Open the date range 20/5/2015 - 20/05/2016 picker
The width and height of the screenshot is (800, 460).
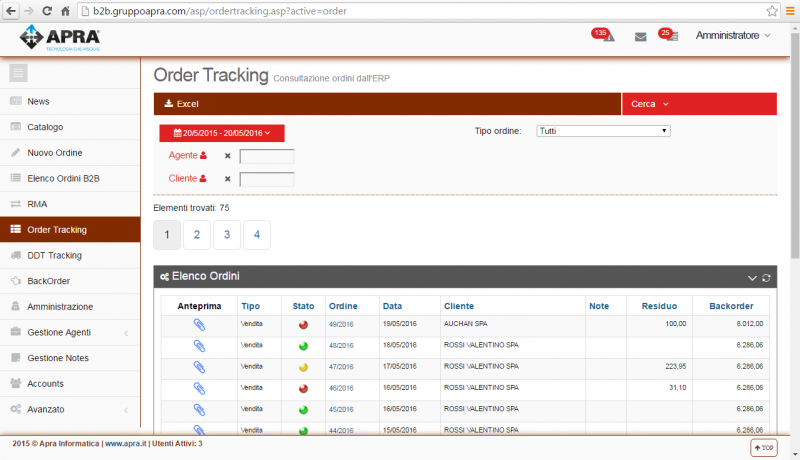[222, 133]
